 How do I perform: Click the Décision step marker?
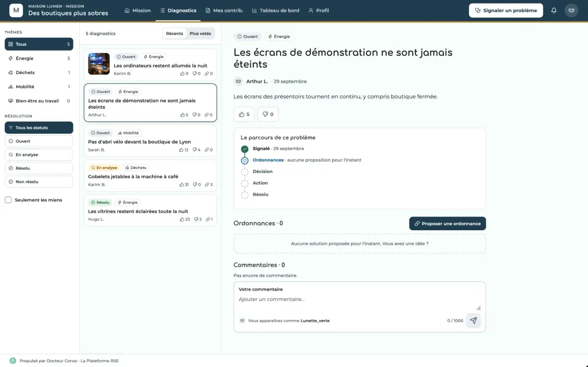click(245, 172)
